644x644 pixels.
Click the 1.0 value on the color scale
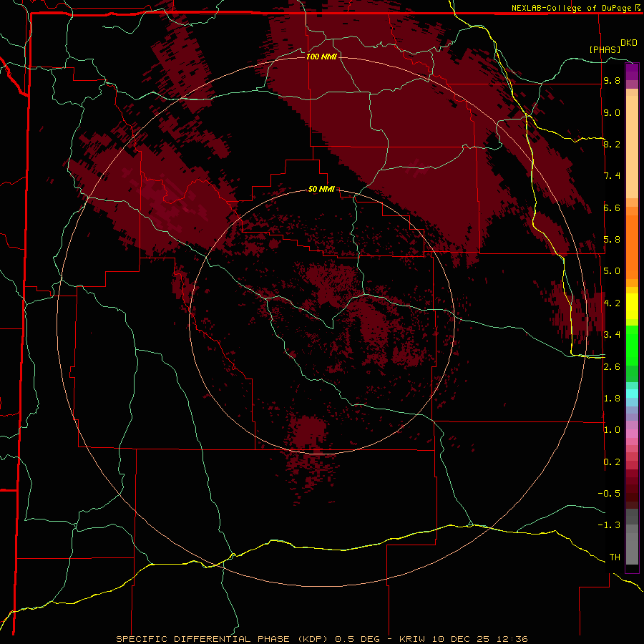pos(612,430)
